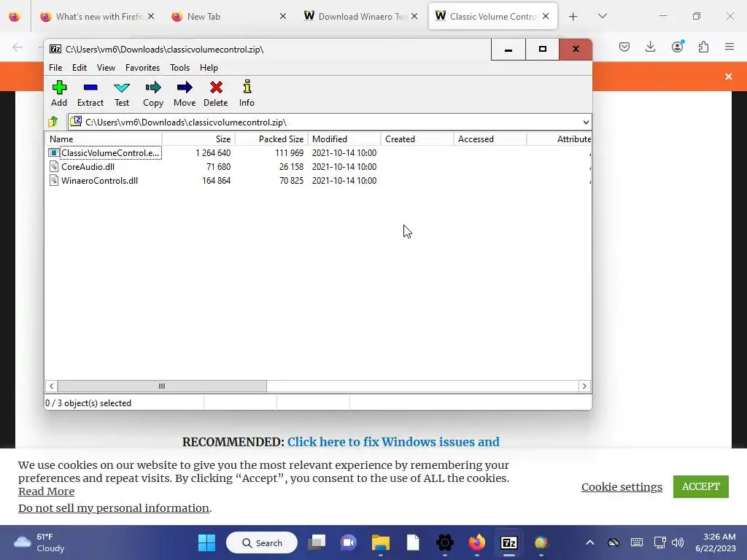Screen dimensions: 747x560
Task: Click the horizontal scrollbar left arrow
Action: point(52,386)
